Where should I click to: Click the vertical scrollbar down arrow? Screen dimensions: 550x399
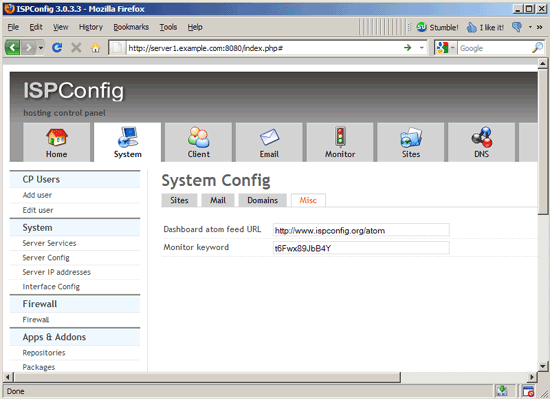(x=543, y=367)
